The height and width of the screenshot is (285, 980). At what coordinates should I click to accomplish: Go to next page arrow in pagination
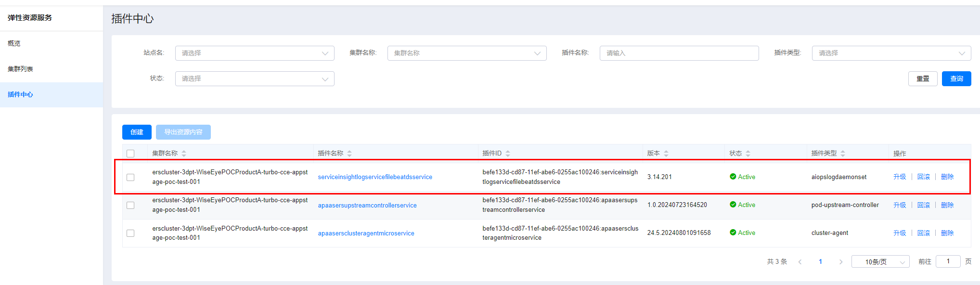(841, 262)
